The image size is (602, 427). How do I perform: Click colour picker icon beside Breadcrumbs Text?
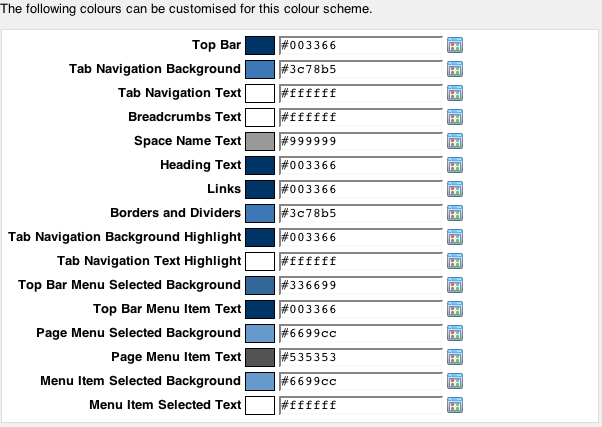[454, 118]
